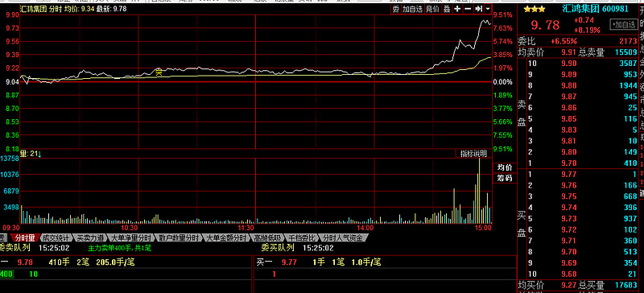Click sell level 2 price 9.80
The width and height of the screenshot is (644, 293).
coord(569,152)
